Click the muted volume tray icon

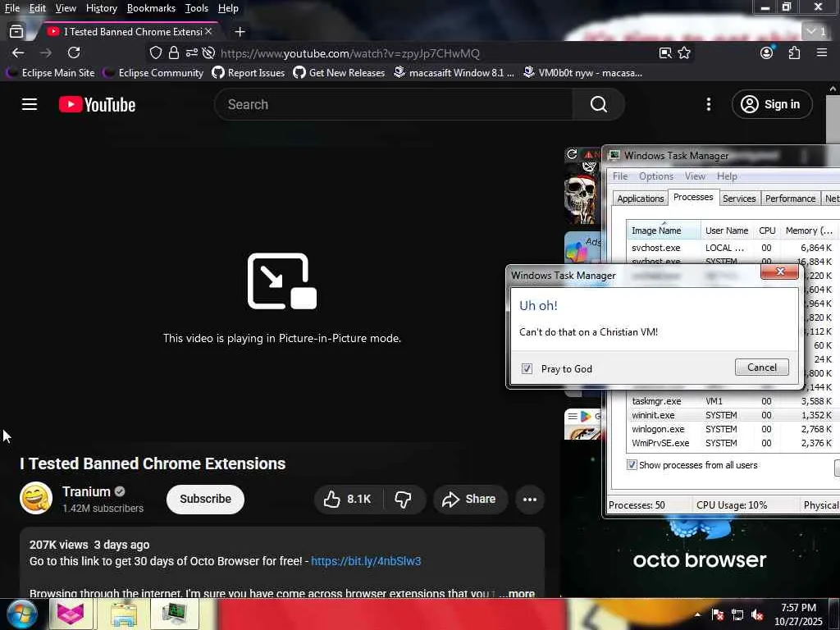click(757, 615)
